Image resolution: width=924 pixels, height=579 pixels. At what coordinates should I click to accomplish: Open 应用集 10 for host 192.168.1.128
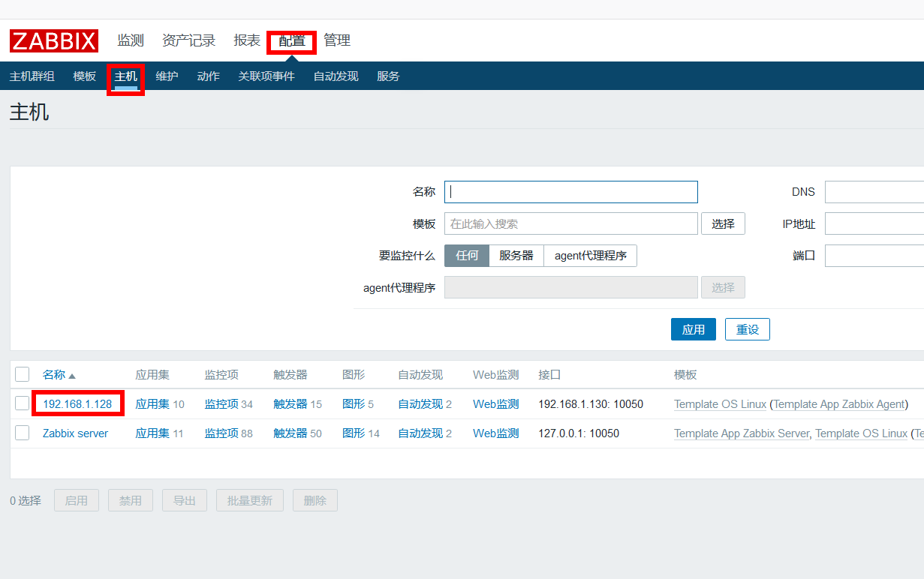pyautogui.click(x=152, y=404)
